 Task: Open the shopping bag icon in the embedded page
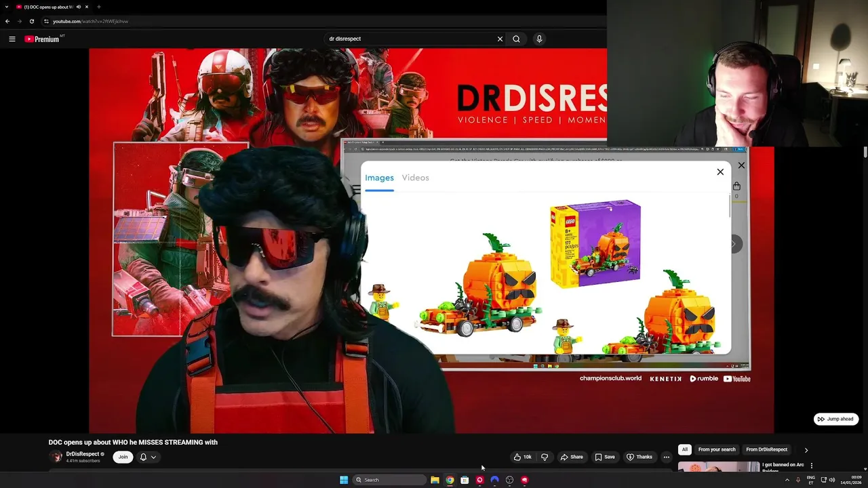[x=736, y=186]
